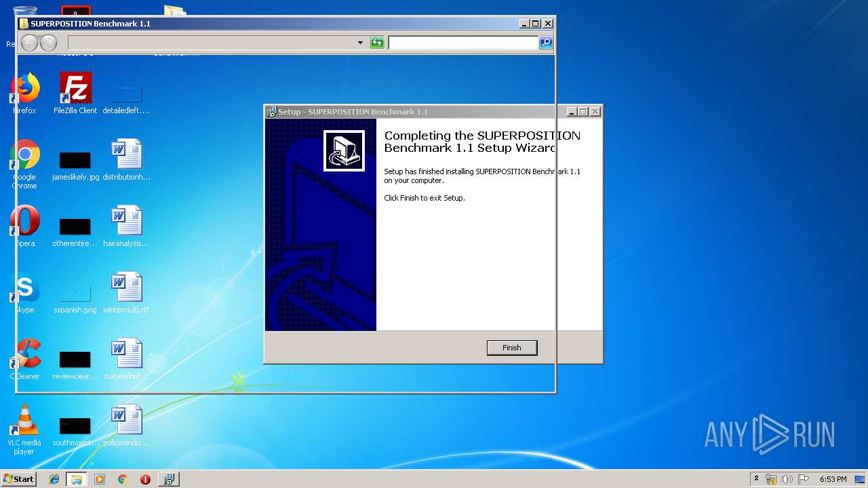Select the wintermulti.rtf document

(x=127, y=293)
